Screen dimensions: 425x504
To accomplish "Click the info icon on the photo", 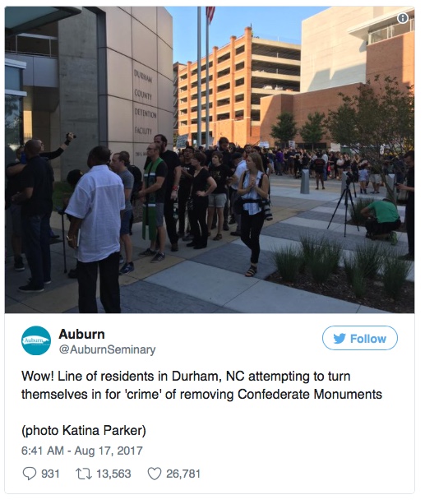I will (x=403, y=18).
